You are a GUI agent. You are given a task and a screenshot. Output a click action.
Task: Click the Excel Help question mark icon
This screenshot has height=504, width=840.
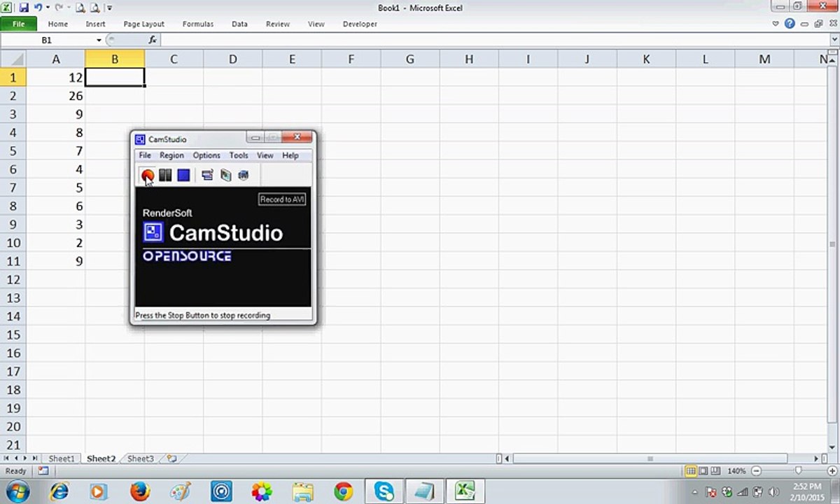pos(790,24)
